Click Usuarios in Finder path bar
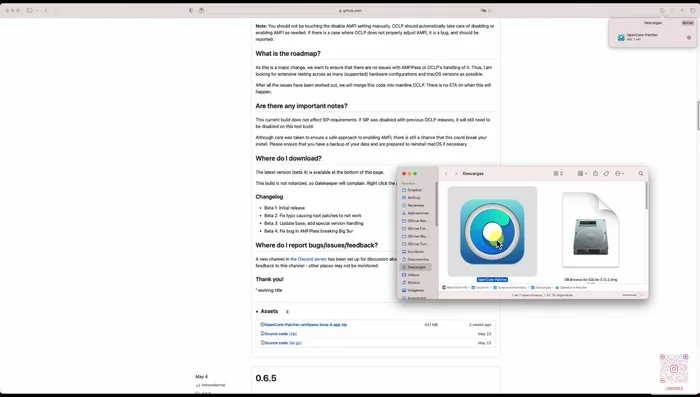Image resolution: width=700 pixels, height=397 pixels. tap(480, 288)
